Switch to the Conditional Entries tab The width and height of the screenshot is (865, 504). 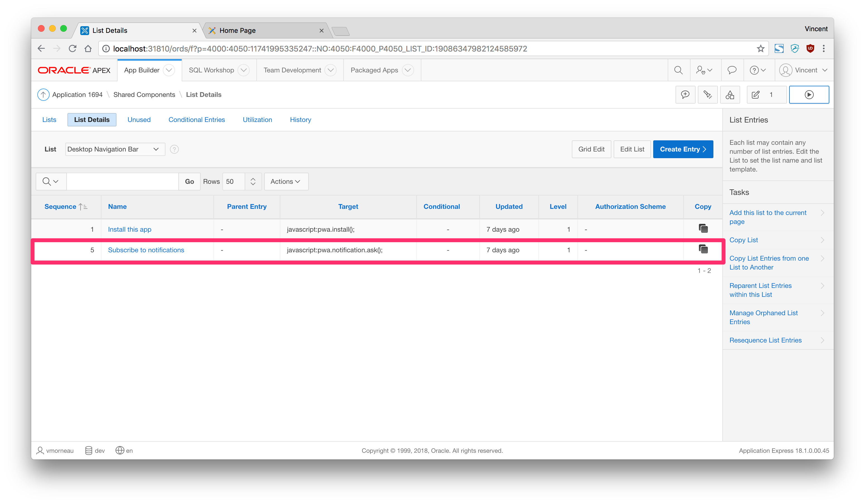196,120
